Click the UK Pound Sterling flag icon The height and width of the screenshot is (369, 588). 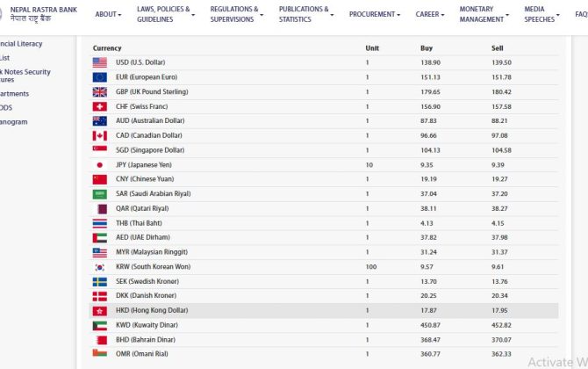point(99,91)
